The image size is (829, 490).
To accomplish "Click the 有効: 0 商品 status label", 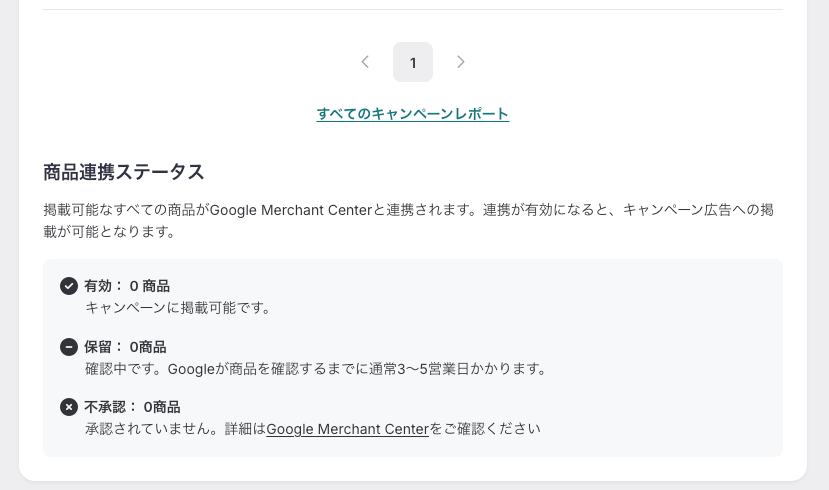I will [127, 286].
